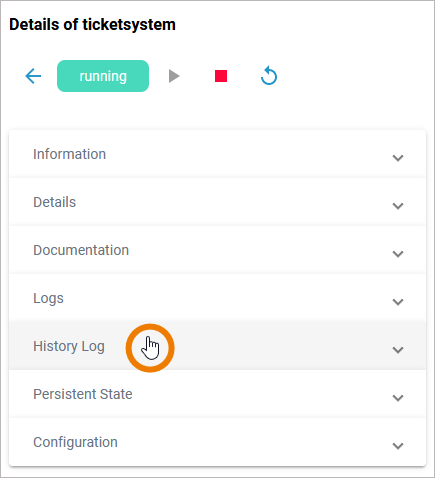Expand the Details section

click(x=217, y=202)
